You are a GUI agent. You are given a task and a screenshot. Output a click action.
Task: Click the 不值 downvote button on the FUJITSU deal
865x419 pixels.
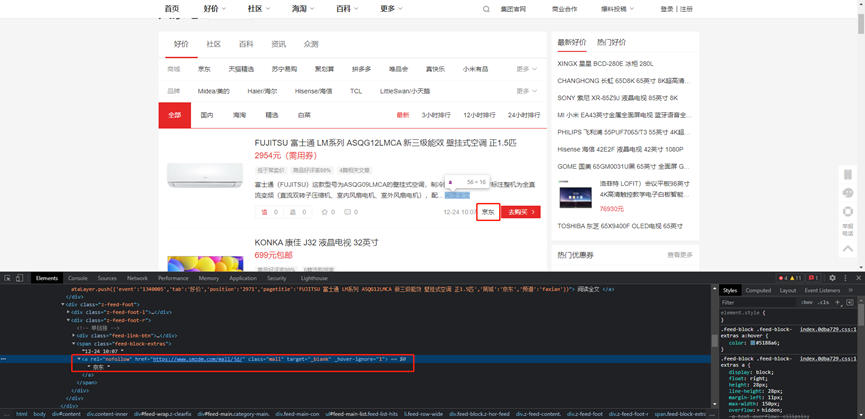click(298, 212)
